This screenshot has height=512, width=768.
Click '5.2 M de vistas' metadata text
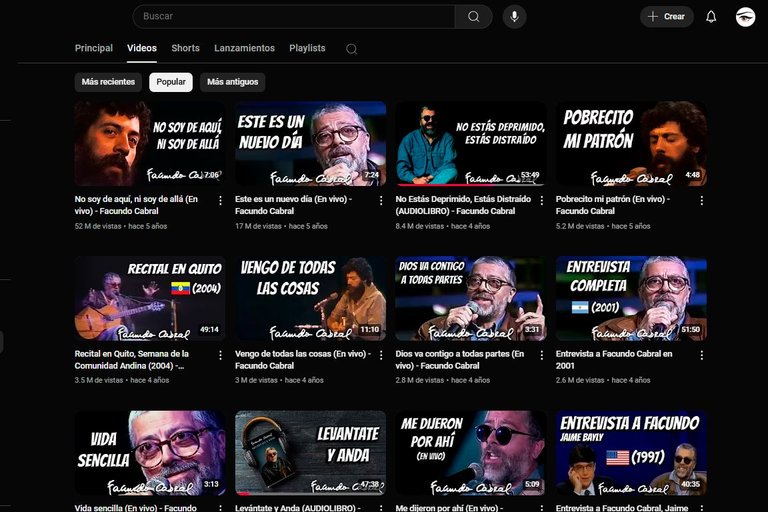[580, 226]
